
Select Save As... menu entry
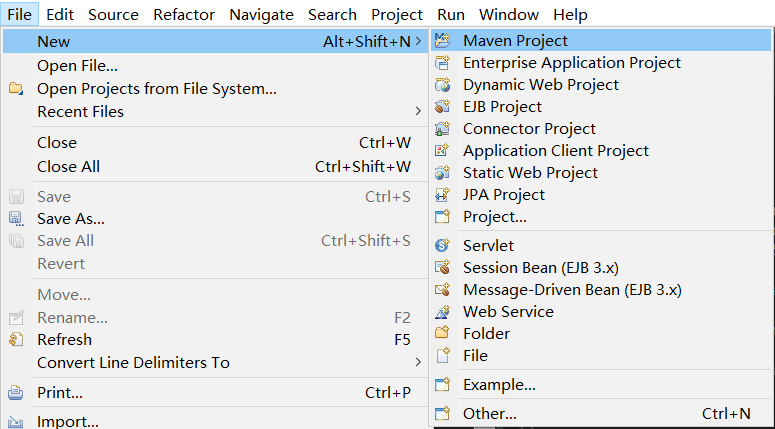70,218
